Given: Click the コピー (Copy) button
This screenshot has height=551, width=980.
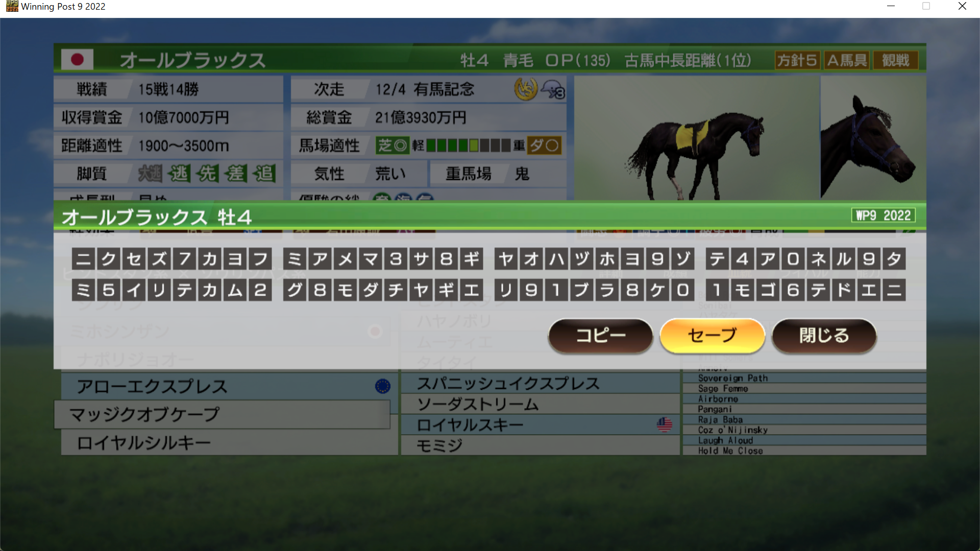Looking at the screenshot, I should (601, 335).
